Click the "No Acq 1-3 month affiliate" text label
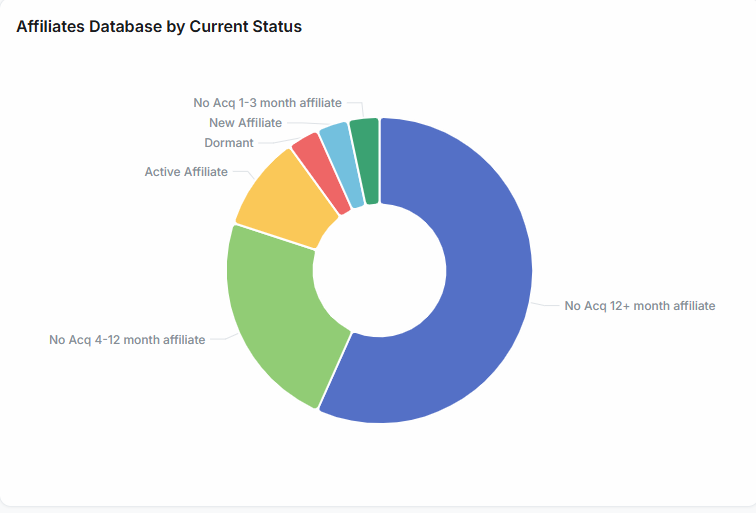Screen dimensions: 756x513 click(x=267, y=103)
